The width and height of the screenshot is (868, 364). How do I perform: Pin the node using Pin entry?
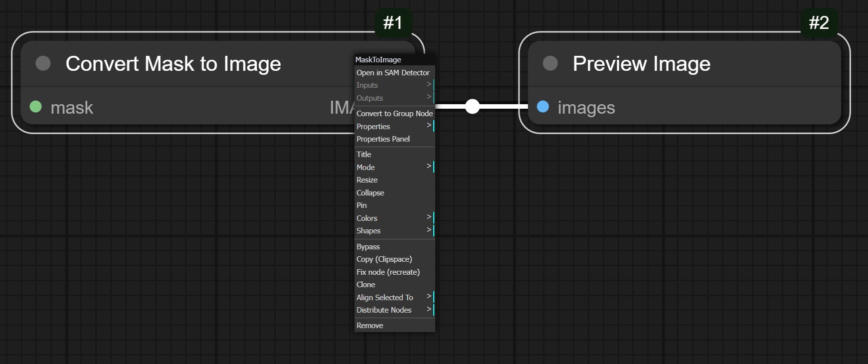click(395, 205)
